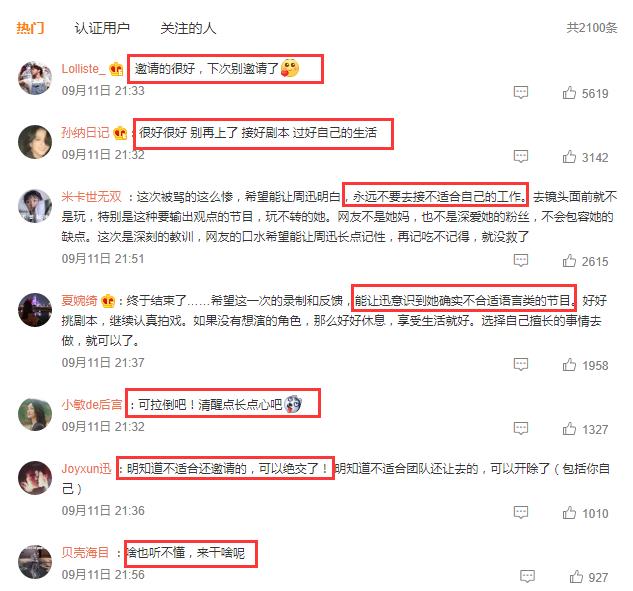Click 贝壳海目's avatar thumbnail
Viewport: 633px width, 591px height.
(35, 562)
